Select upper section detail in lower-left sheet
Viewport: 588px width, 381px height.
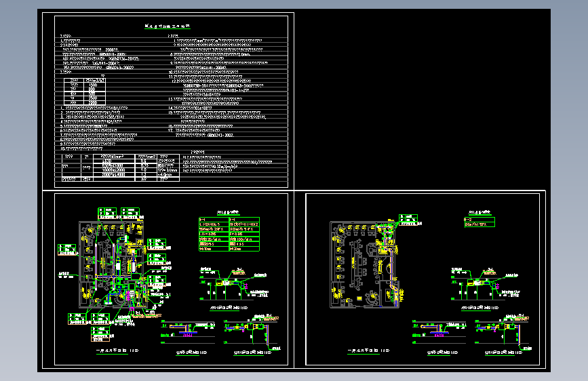(x=234, y=284)
